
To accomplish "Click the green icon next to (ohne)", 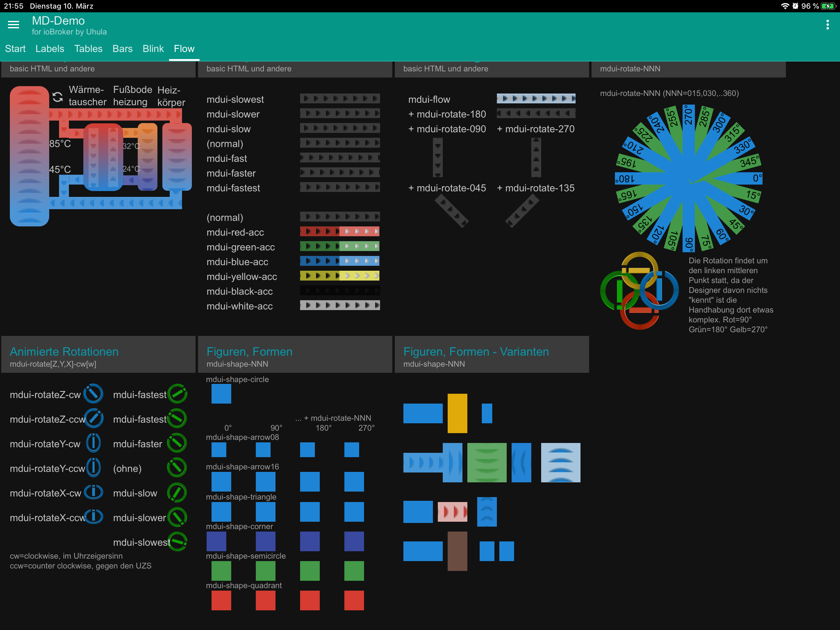I will pyautogui.click(x=177, y=467).
